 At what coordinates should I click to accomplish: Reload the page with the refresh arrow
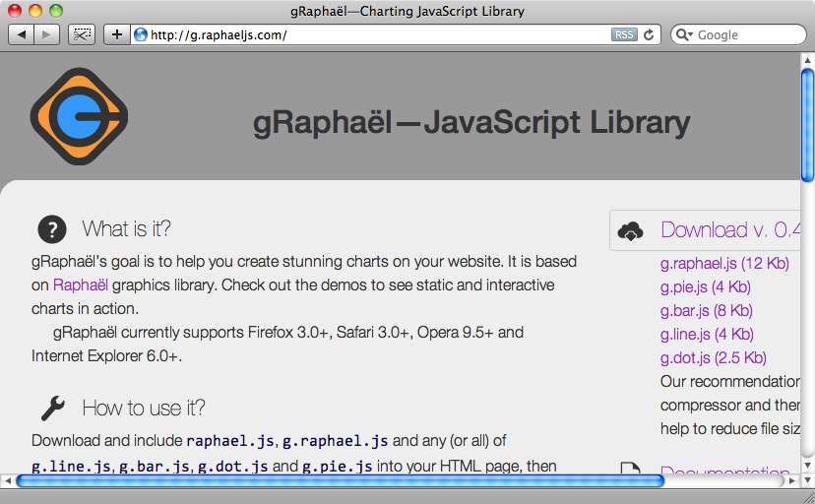649,34
